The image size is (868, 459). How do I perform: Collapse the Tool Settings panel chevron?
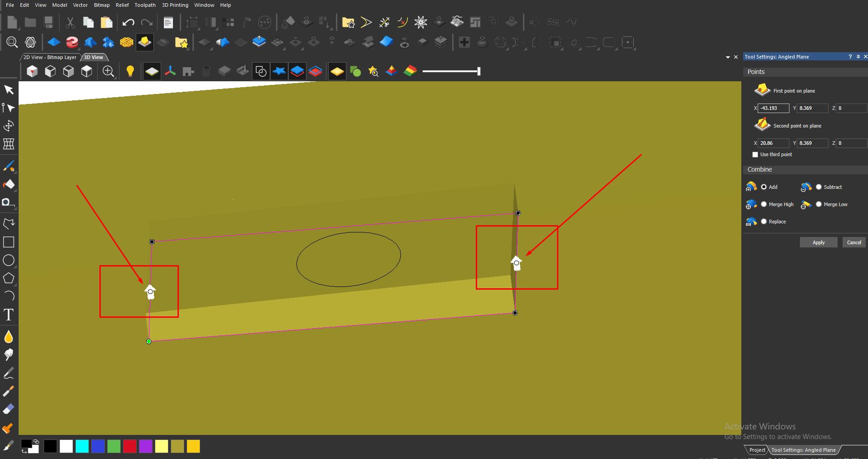727,57
